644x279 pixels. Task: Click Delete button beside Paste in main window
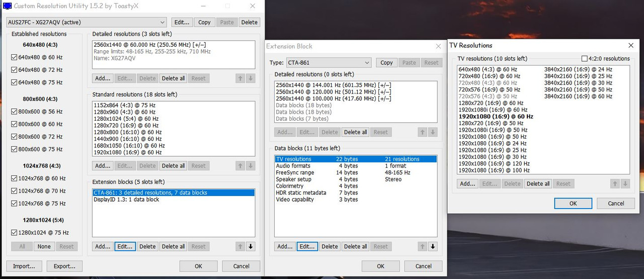pyautogui.click(x=249, y=22)
